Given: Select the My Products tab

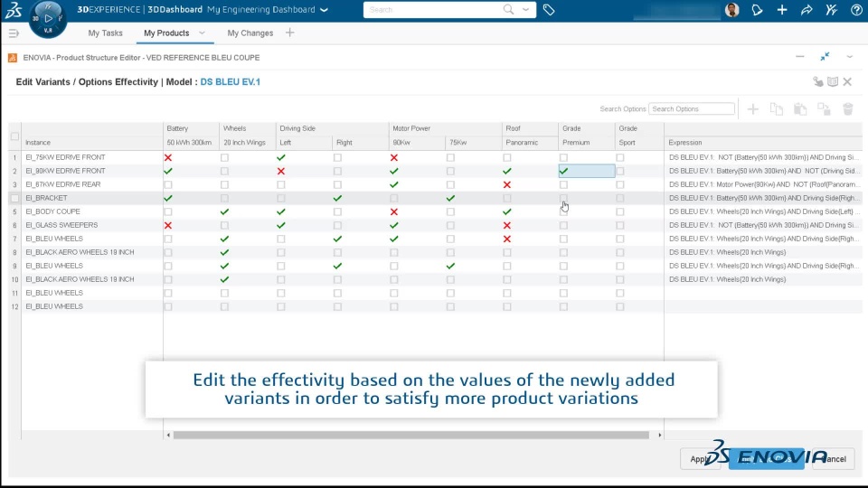Looking at the screenshot, I should 166,33.
